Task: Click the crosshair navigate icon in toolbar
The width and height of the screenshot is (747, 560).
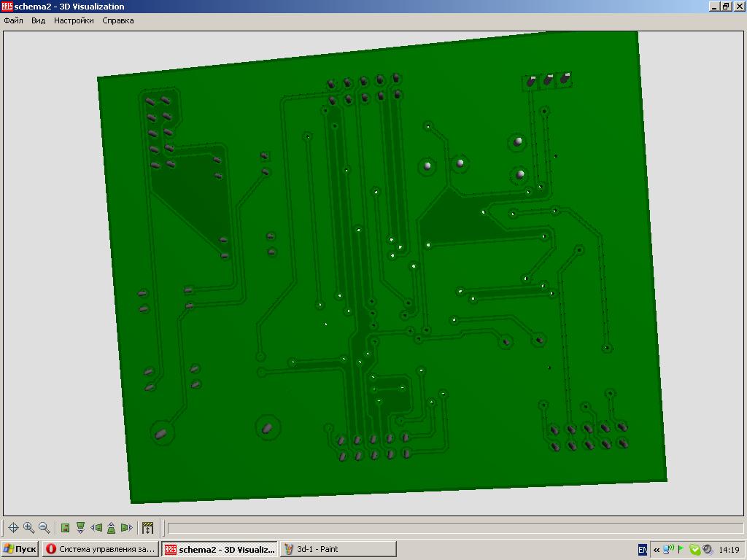Action: click(13, 528)
